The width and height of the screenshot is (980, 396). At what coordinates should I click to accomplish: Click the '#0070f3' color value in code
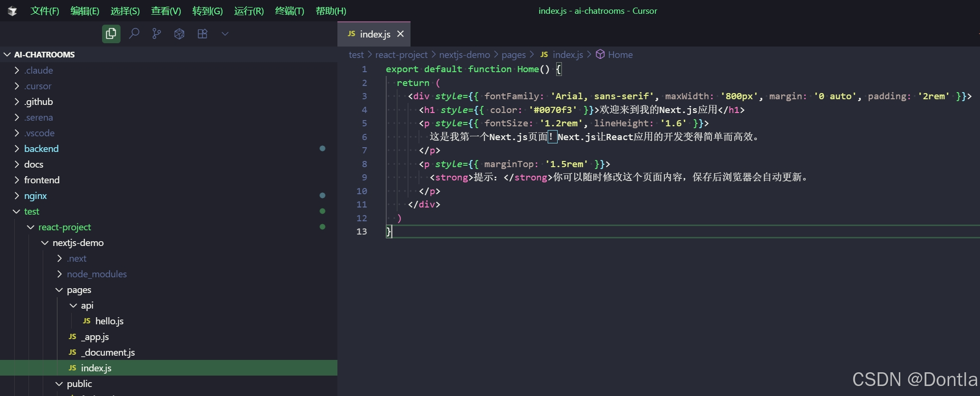[553, 110]
